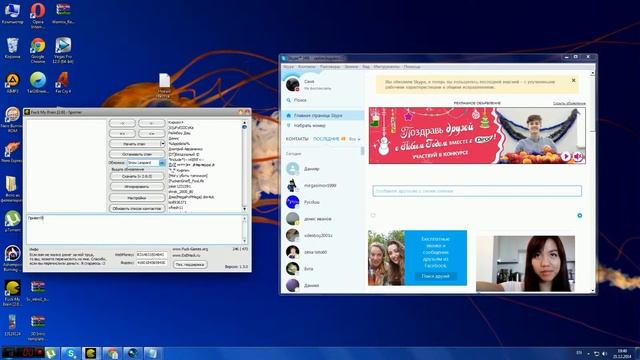640x360 pixels.
Task: Select the text file icon above Spammer window
Action: (x=164, y=85)
